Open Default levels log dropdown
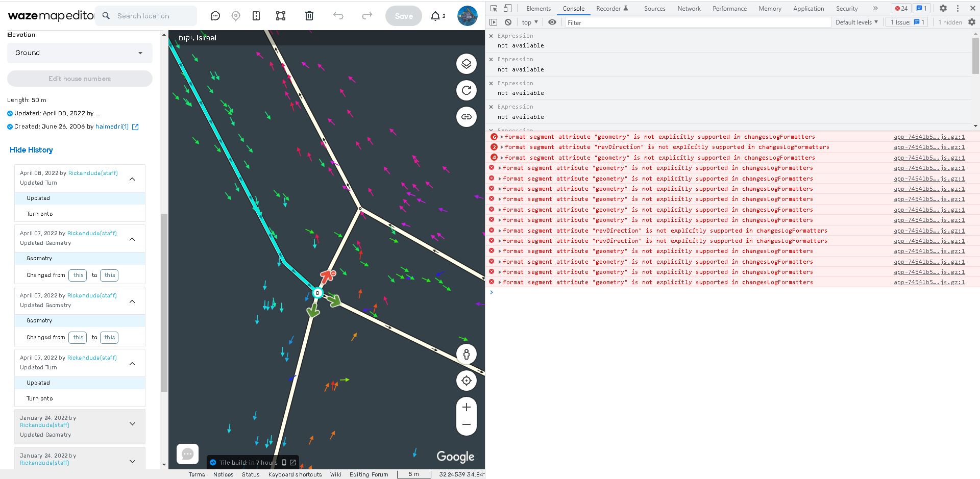The height and width of the screenshot is (479, 980). (x=856, y=22)
